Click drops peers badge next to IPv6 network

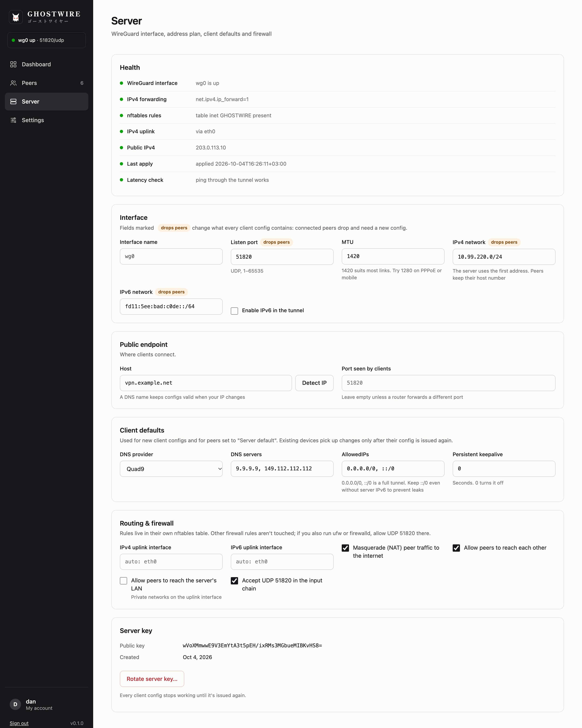171,292
